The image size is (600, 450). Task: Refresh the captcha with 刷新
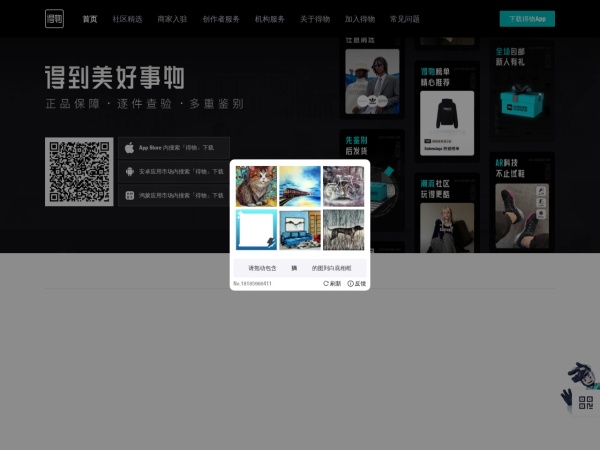pyautogui.click(x=332, y=284)
